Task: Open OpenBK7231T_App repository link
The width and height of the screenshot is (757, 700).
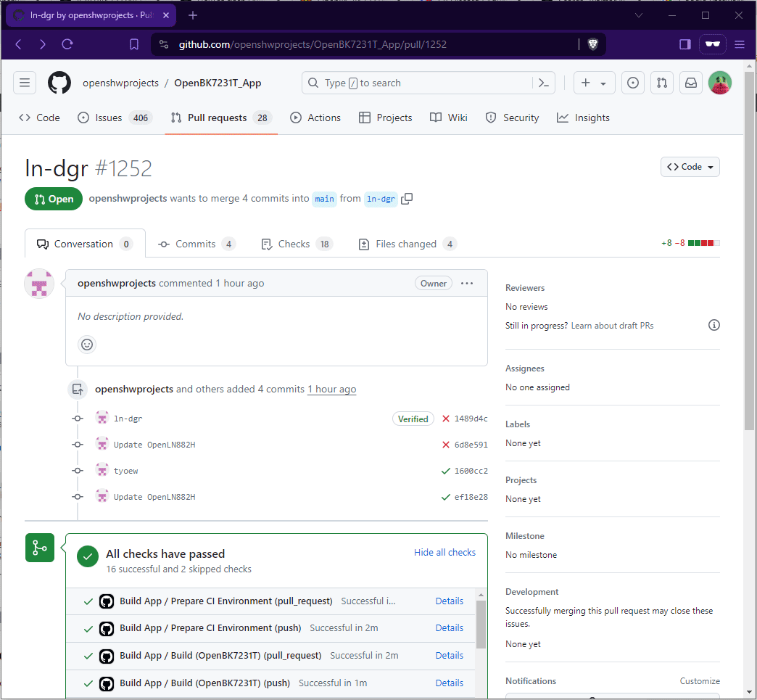Action: (218, 83)
